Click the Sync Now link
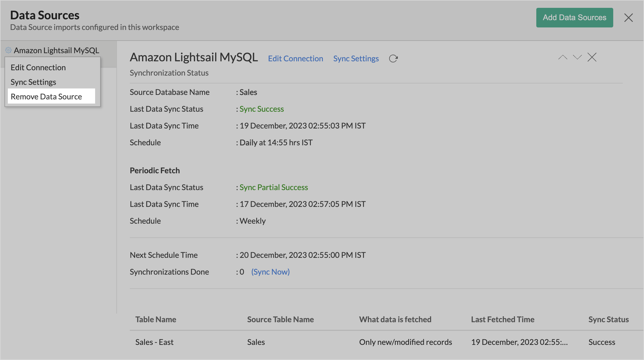 click(270, 272)
